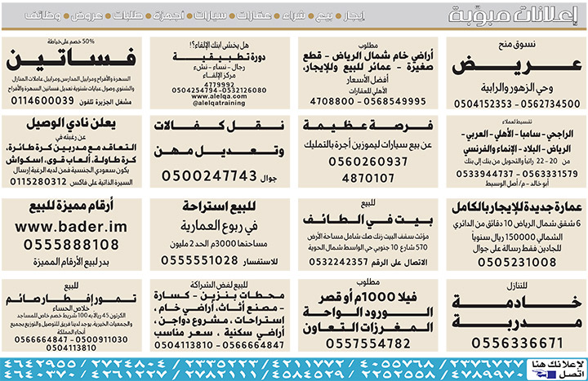Click the number 0555888108
The height and width of the screenshot is (381, 588).
coord(71,245)
